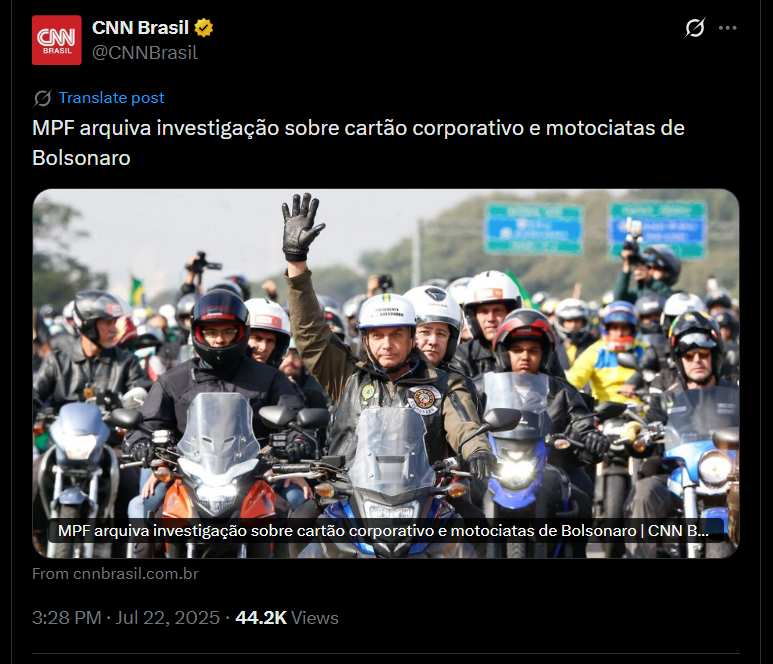Open the motorcycle rally article image
This screenshot has width=773, height=664.
(386, 373)
